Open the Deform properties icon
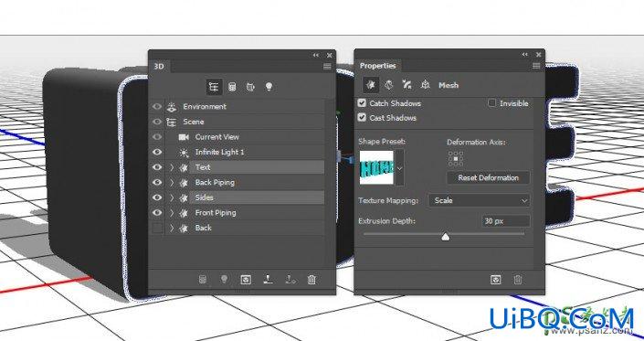The width and height of the screenshot is (644, 341). [x=388, y=85]
